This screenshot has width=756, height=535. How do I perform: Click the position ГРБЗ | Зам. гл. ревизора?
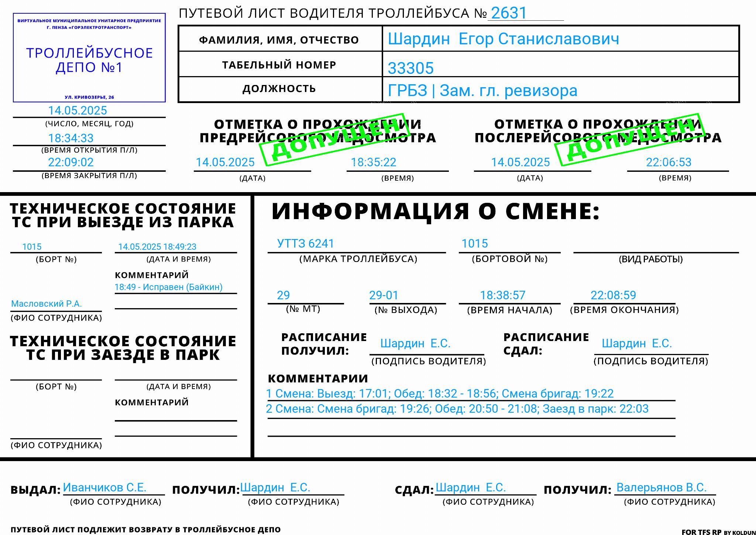482,91
